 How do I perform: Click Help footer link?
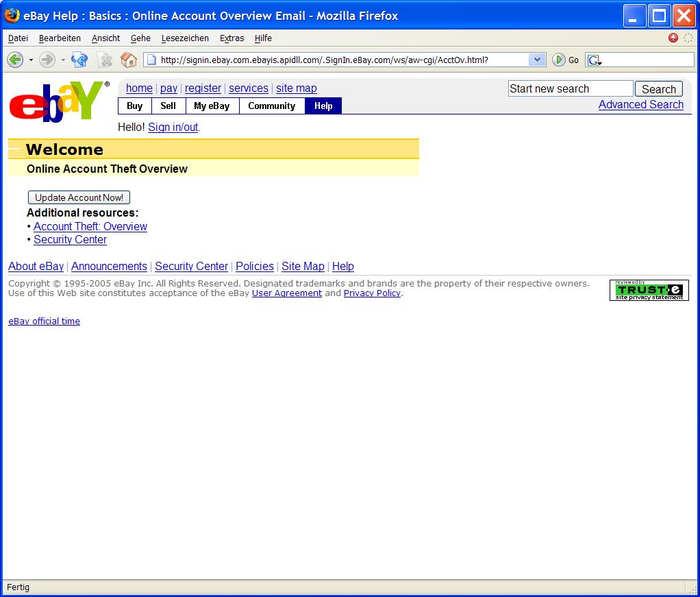(x=343, y=267)
